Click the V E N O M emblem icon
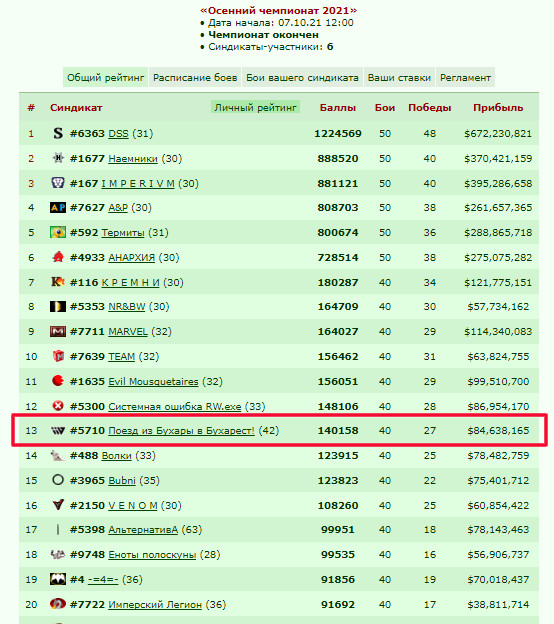Screen dimensions: 554x624 click(58, 505)
